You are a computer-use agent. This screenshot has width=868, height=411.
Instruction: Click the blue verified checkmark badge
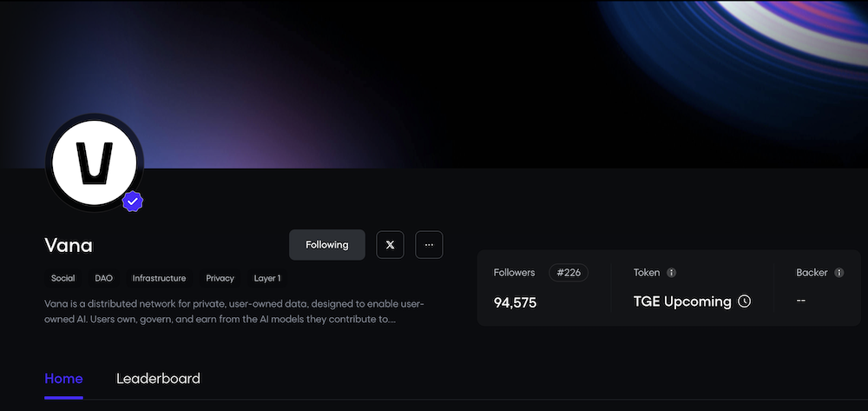(x=132, y=202)
